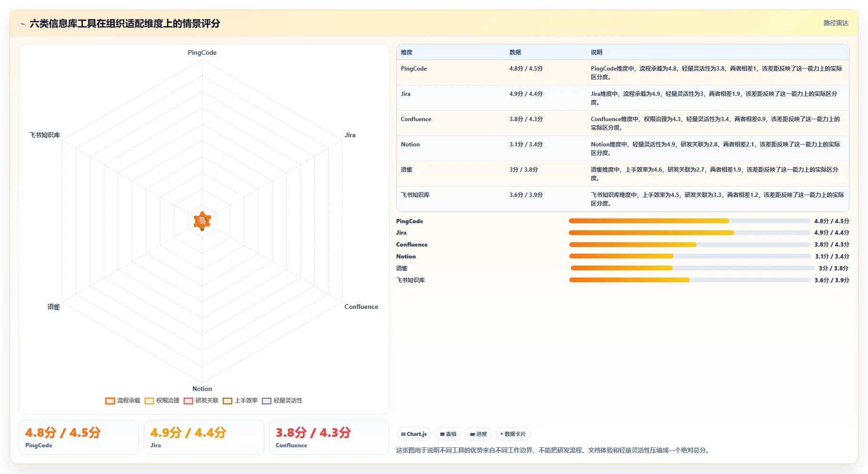Click table value 4.8分 / 4.5分
The height and width of the screenshot is (474, 868).
tap(526, 69)
